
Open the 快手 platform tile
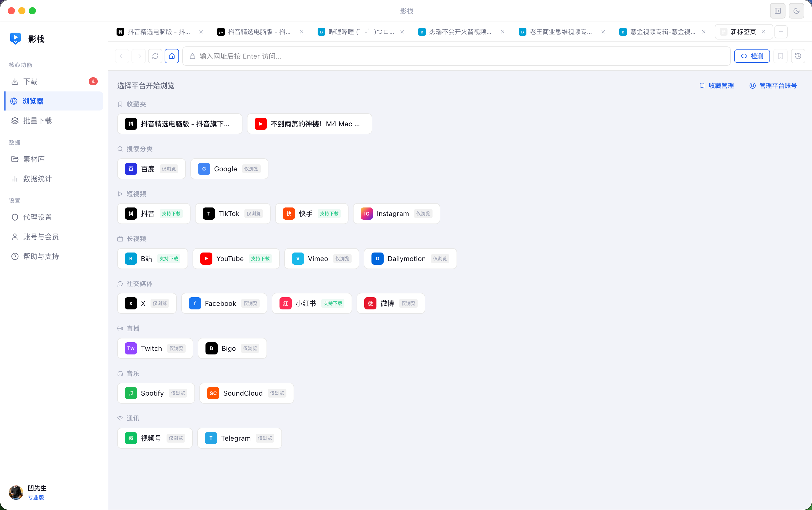pyautogui.click(x=312, y=214)
